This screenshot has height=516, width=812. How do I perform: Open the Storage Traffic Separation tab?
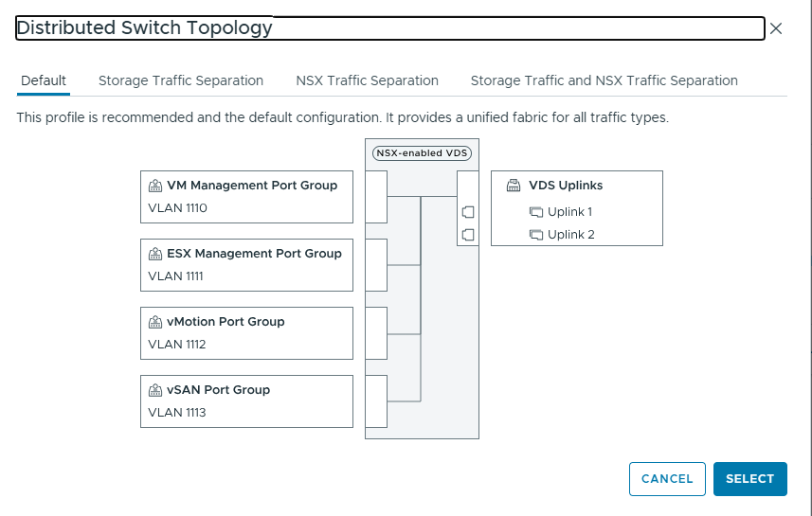pos(181,80)
